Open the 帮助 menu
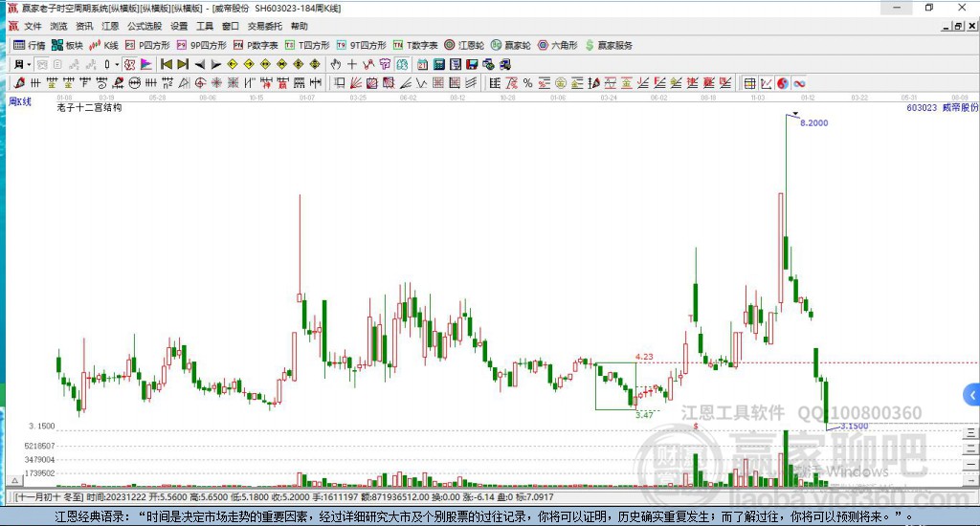Viewport: 980px width, 526px height. [300, 26]
